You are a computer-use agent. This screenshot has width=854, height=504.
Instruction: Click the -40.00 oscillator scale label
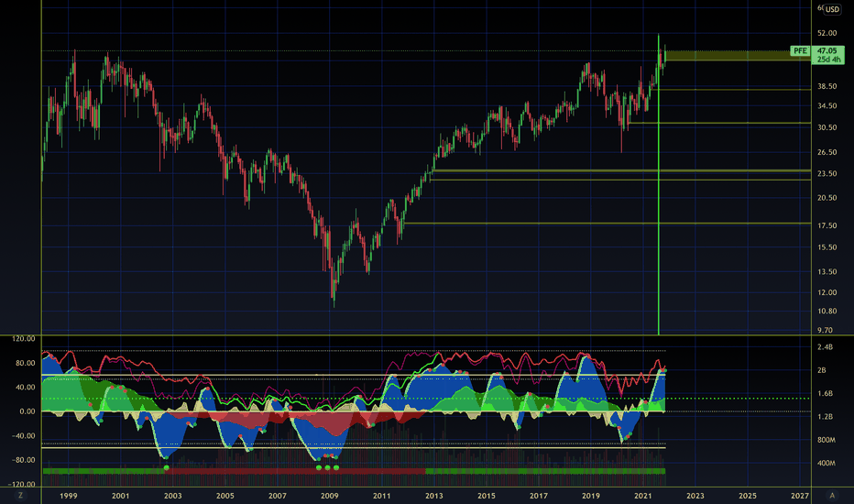[24, 435]
